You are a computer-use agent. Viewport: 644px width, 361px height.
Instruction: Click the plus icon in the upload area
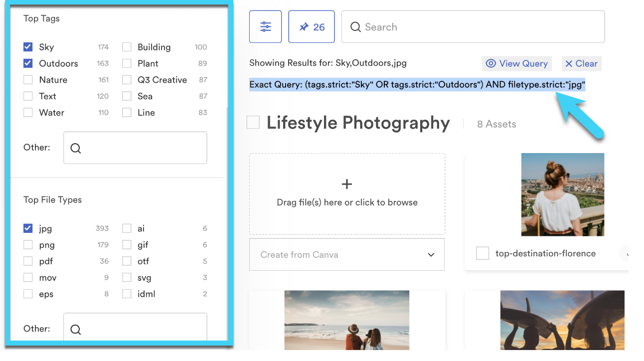(x=347, y=184)
